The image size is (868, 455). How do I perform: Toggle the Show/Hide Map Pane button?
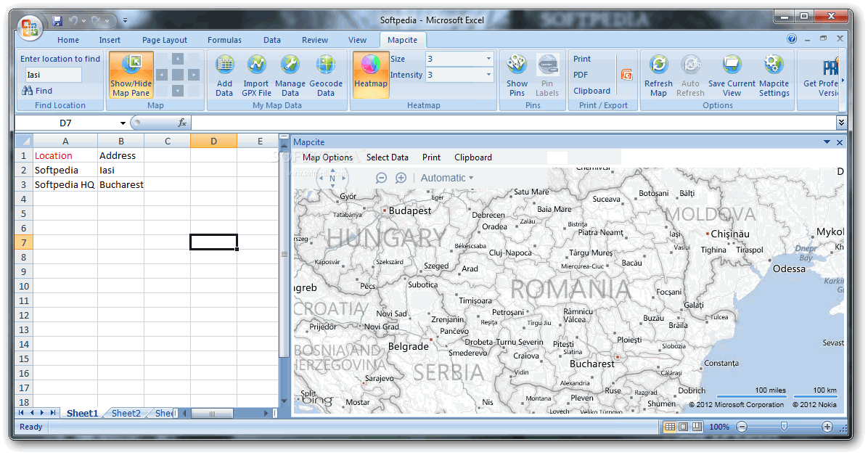click(131, 75)
